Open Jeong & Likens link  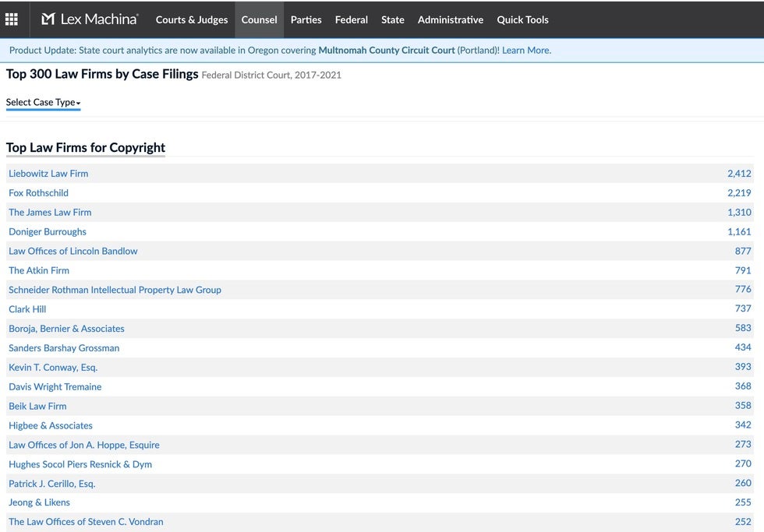pos(39,502)
